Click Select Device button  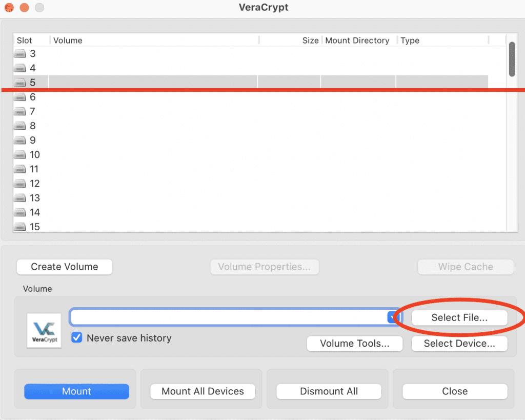click(459, 344)
